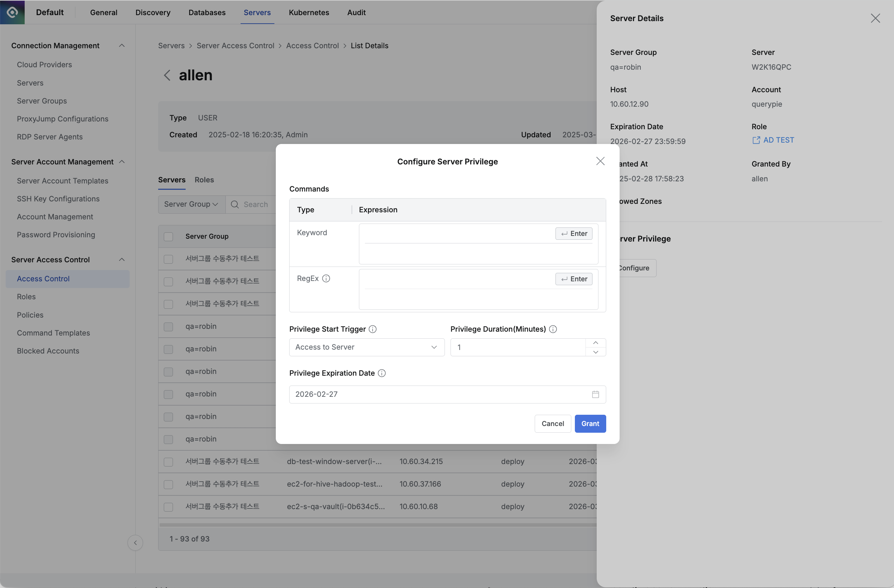894x588 pixels.
Task: Check the db-test-window-server row checkbox
Action: pyautogui.click(x=168, y=462)
